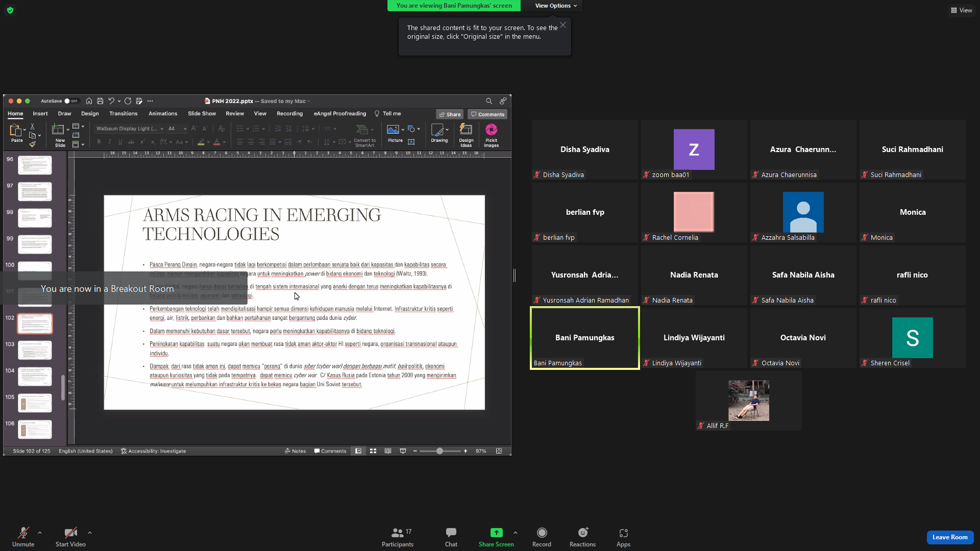
Task: Click the Share button in PowerPoint
Action: [x=450, y=114]
